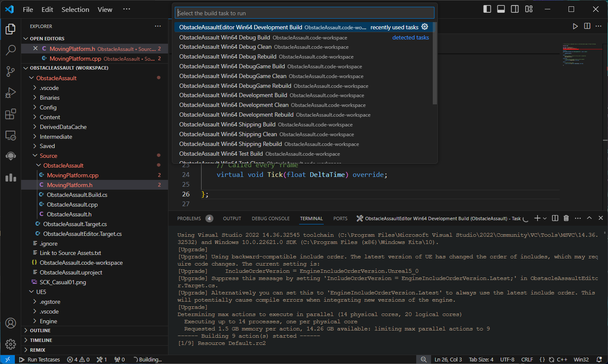This screenshot has height=364, width=608.
Task: Select ObstacleAssault Win64 Development Rebuild task
Action: click(303, 115)
